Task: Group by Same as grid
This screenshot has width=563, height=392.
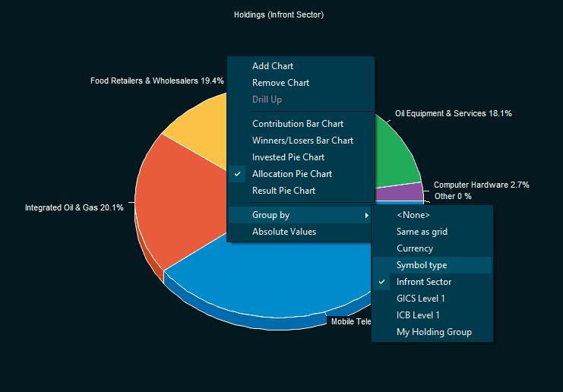Action: tap(432, 232)
